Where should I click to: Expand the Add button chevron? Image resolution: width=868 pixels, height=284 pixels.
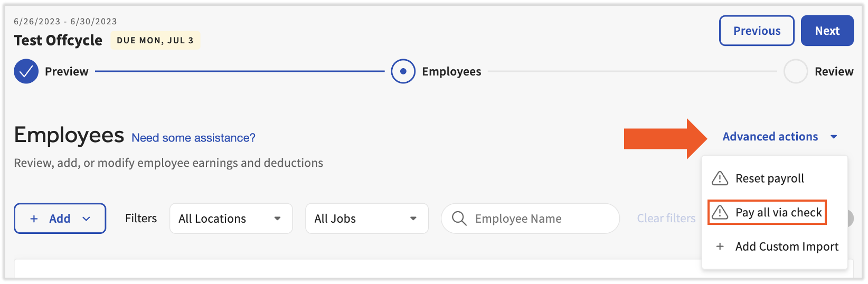coord(87,219)
